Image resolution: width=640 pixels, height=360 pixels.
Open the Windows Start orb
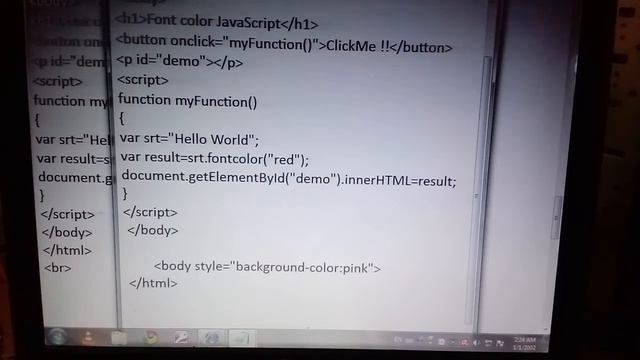click(57, 337)
